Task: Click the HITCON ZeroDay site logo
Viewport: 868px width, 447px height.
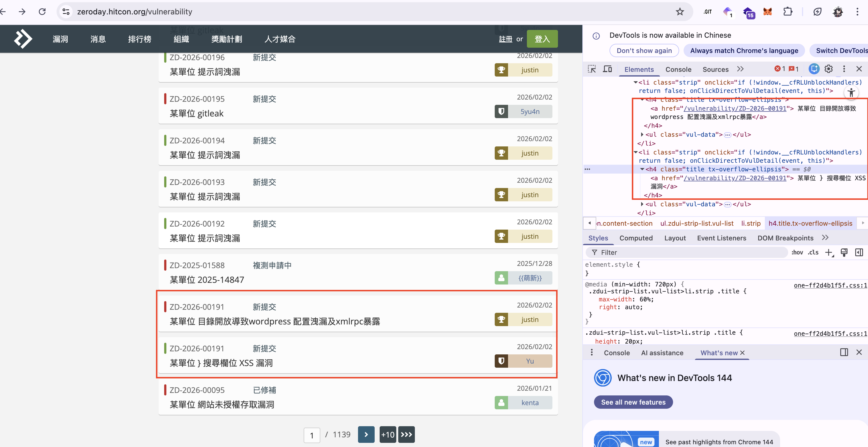Action: pos(23,39)
